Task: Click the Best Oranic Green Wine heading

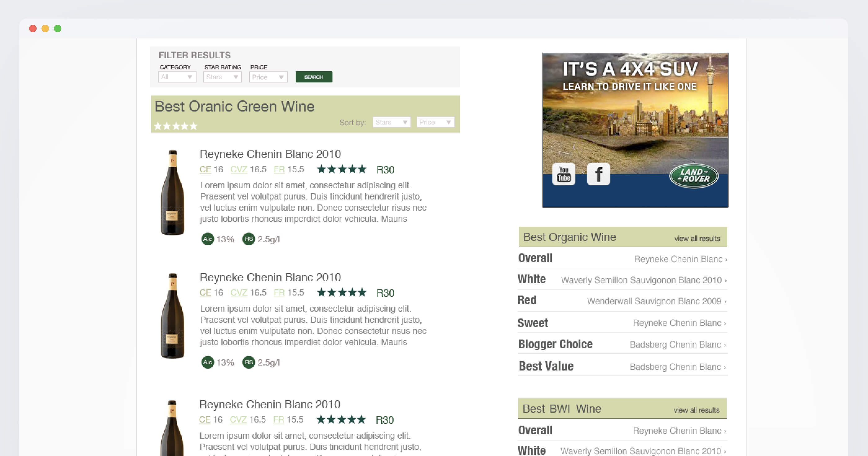Action: coord(235,107)
